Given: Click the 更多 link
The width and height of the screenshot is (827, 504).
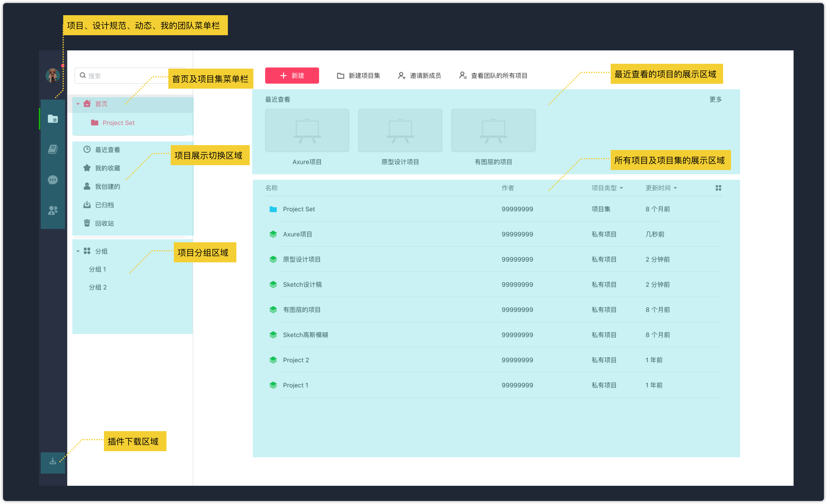Looking at the screenshot, I should pos(715,100).
